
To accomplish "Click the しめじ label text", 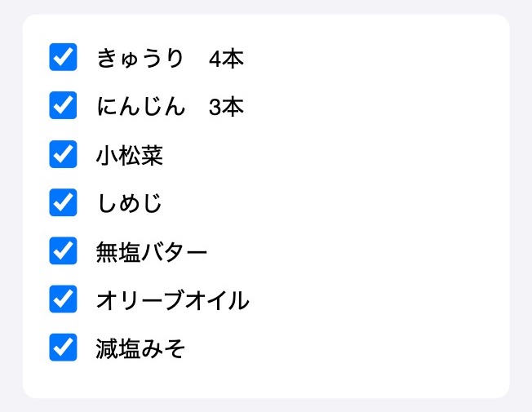I will [129, 203].
